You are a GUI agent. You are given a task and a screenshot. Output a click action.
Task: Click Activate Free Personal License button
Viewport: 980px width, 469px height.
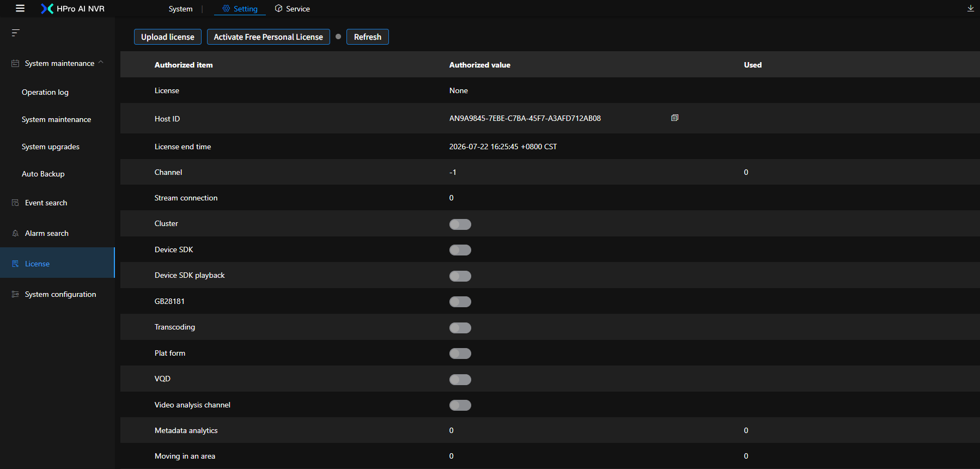coord(269,36)
